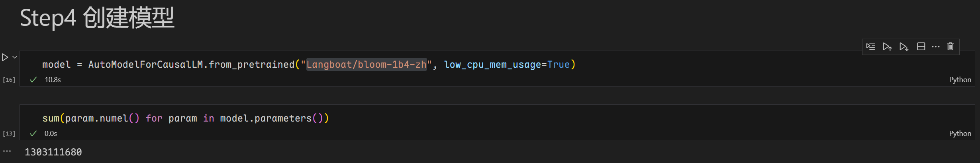
Task: Open output actions ellipsis beside 1303111680
Action: point(7,151)
